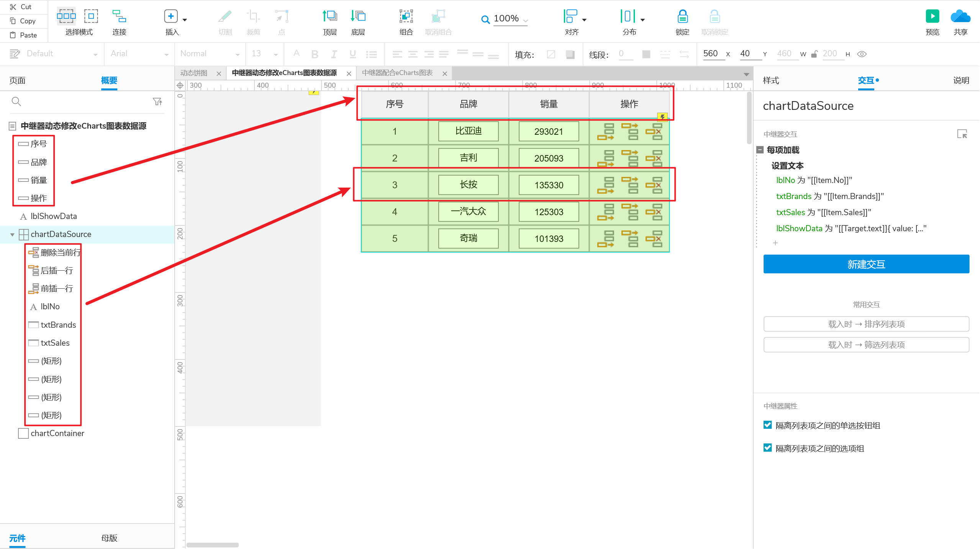Open the Insert (插入) dropdown arrow

[185, 20]
